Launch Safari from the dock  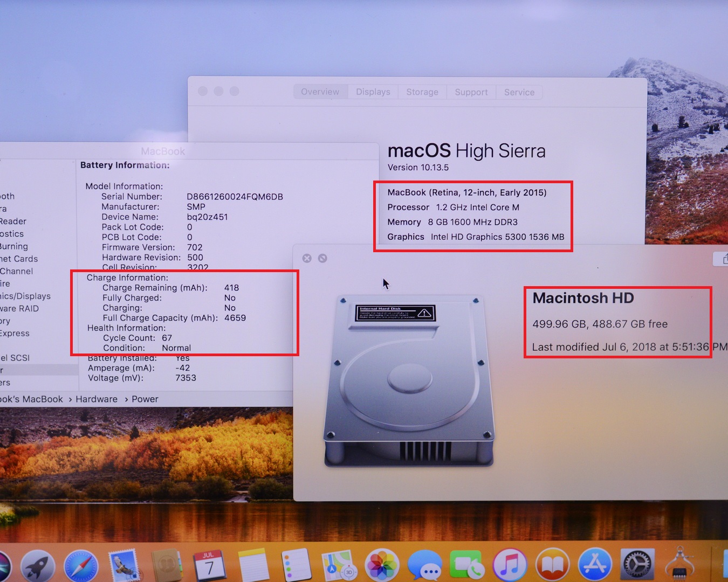[81, 566]
